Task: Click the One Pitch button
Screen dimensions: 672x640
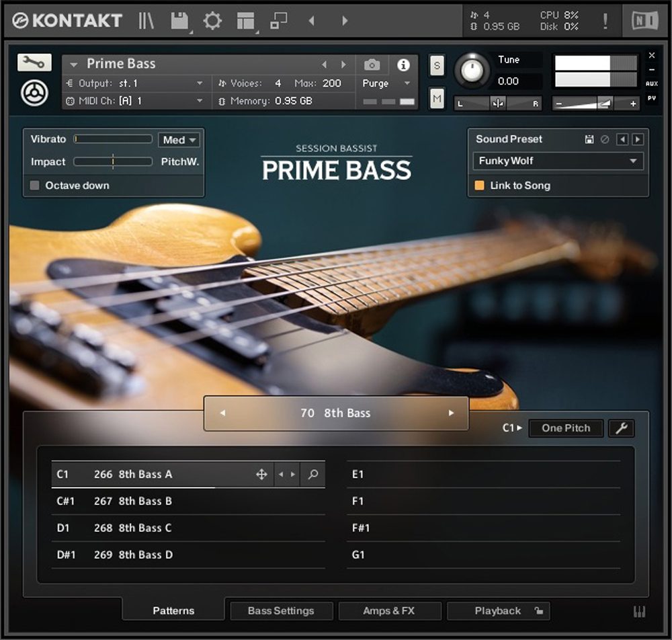Action: point(566,428)
